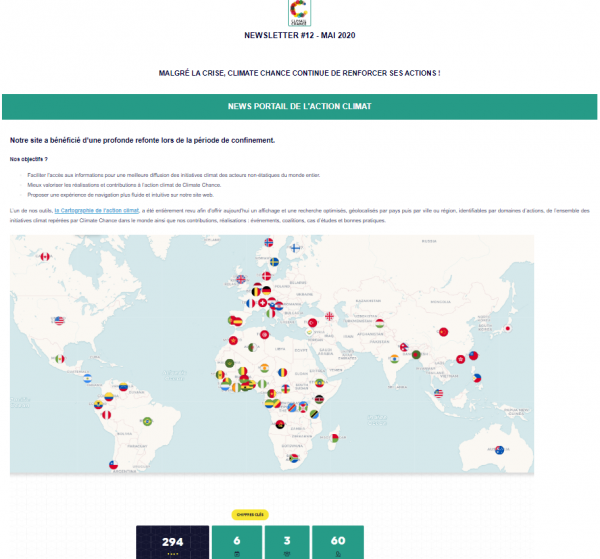The image size is (600, 559).
Task: Select the Peru flag marker
Action: (x=107, y=415)
